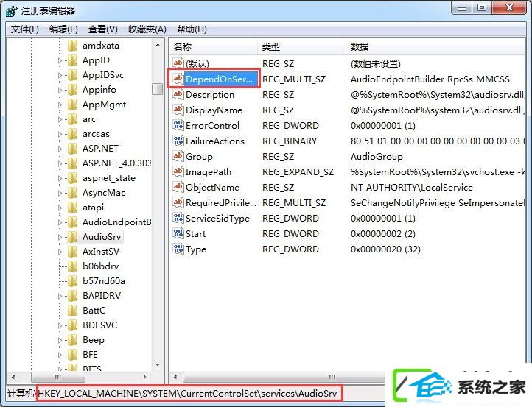Image resolution: width=532 pixels, height=407 pixels.
Task: Sort values by 名称 column header
Action: [213, 47]
